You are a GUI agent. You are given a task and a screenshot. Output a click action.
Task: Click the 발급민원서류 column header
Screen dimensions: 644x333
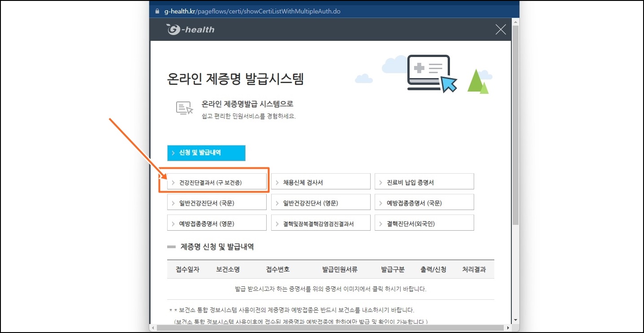(340, 269)
